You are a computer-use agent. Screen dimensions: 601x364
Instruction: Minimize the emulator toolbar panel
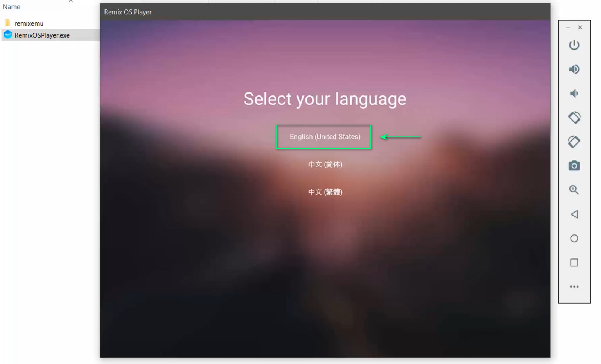(567, 27)
